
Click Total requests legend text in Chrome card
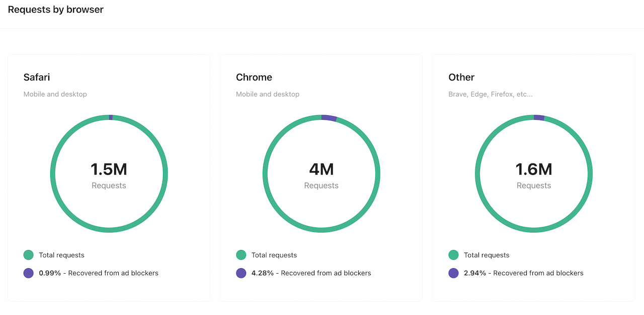click(x=274, y=255)
